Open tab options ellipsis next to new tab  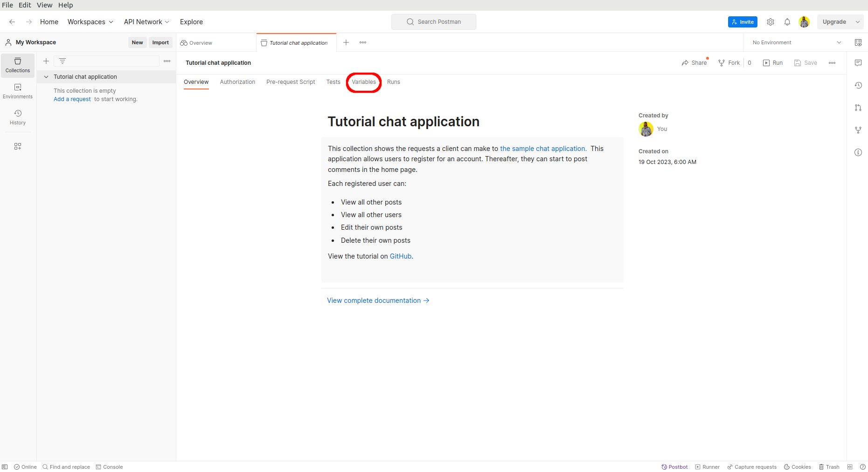(363, 42)
